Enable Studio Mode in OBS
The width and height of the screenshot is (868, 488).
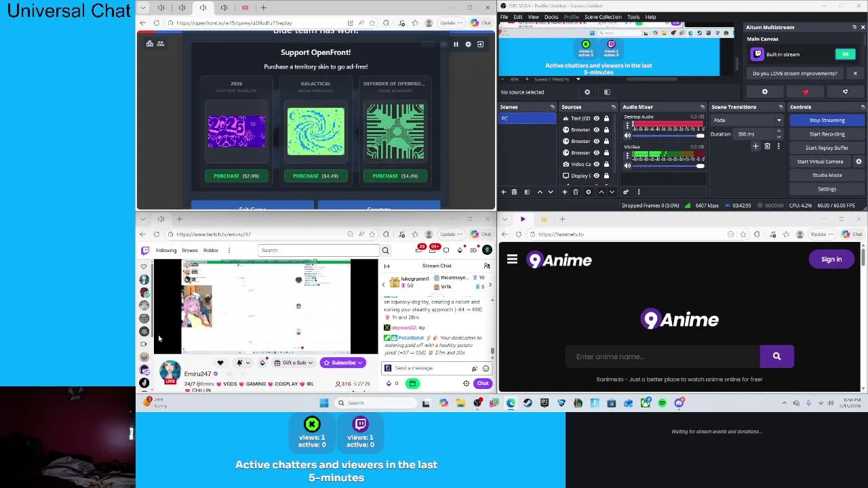pos(827,175)
